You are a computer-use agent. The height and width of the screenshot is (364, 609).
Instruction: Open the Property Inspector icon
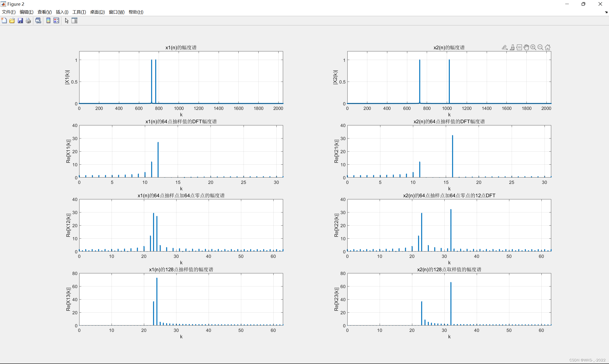(74, 21)
